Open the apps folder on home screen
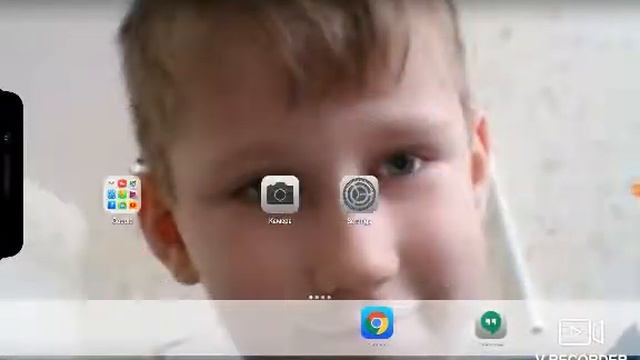The height and width of the screenshot is (360, 640). click(122, 195)
